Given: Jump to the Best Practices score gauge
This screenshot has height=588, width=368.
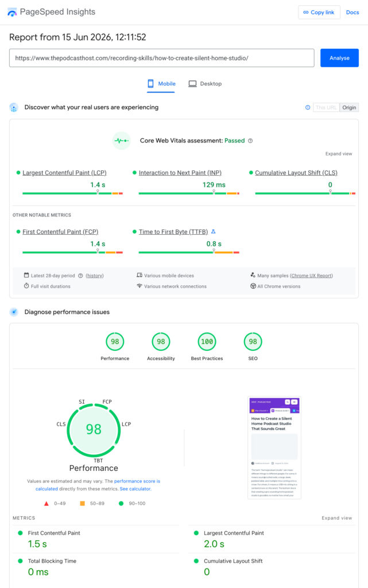Looking at the screenshot, I should point(207,342).
